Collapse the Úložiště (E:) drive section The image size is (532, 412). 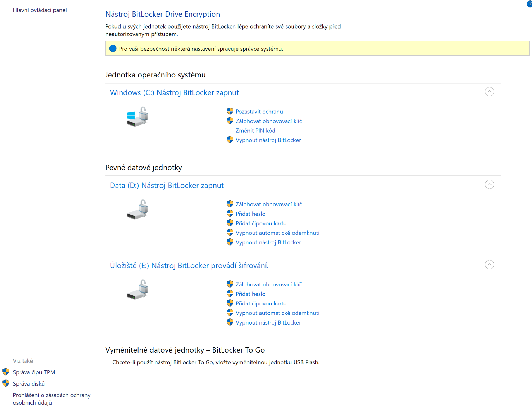pos(489,265)
